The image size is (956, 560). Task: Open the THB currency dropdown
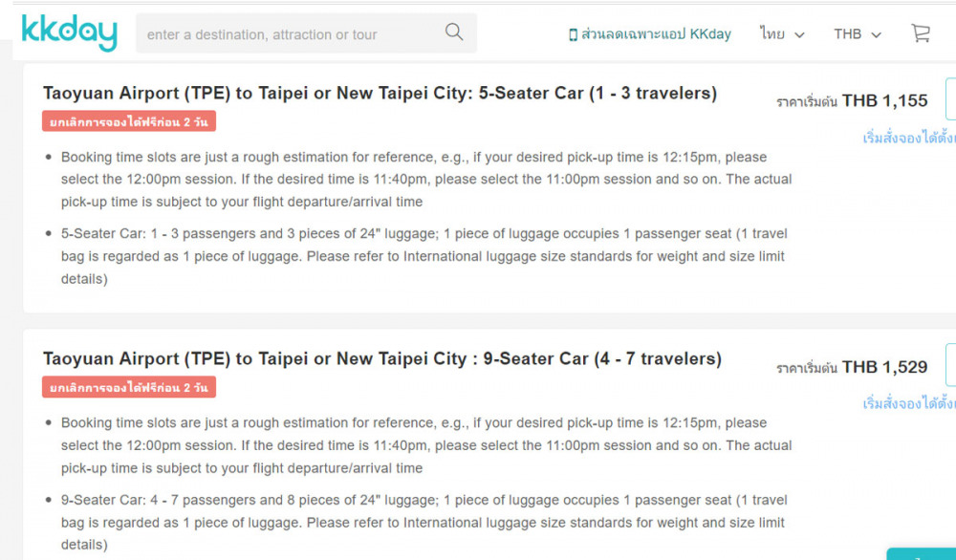pyautogui.click(x=857, y=33)
